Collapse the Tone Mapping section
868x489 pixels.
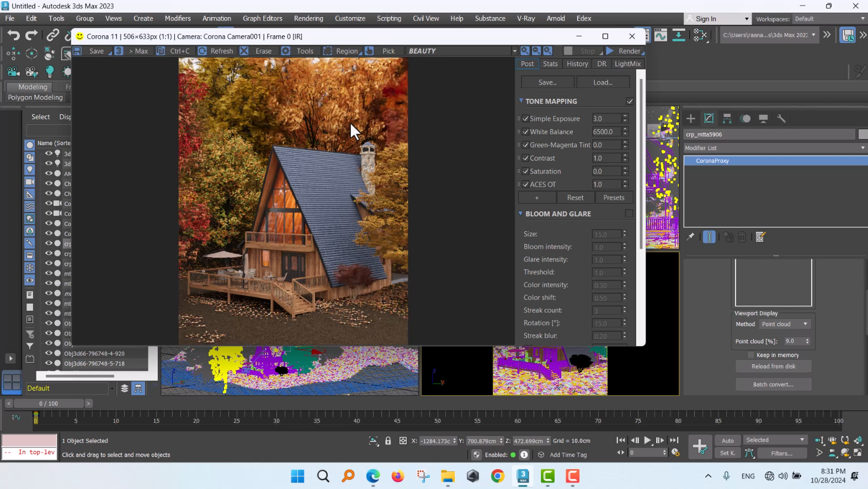(x=521, y=101)
